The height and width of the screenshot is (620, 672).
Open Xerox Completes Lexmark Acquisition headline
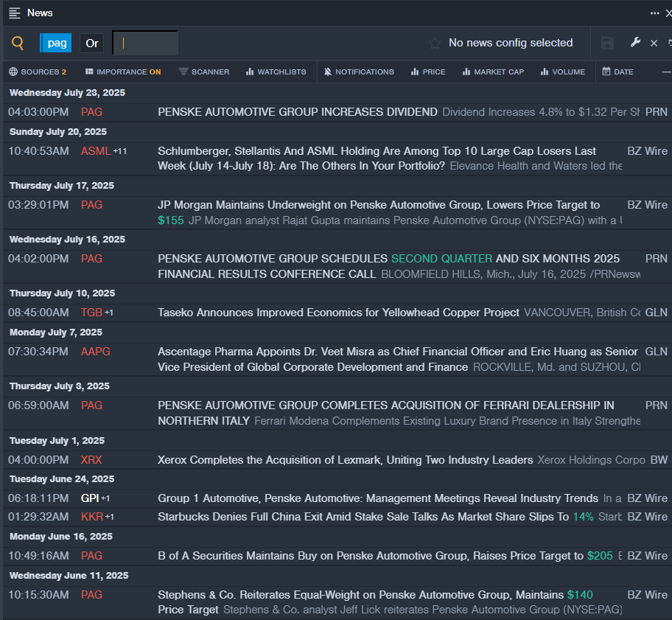[346, 460]
